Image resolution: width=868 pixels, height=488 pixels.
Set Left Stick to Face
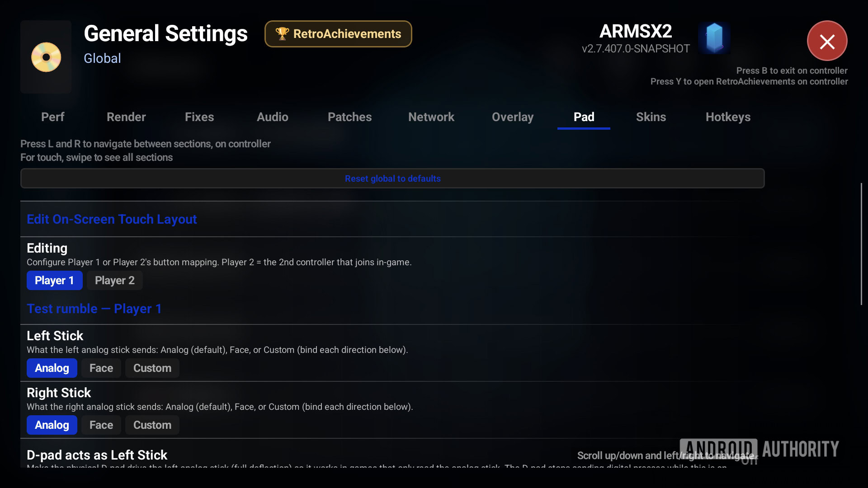pos(101,368)
